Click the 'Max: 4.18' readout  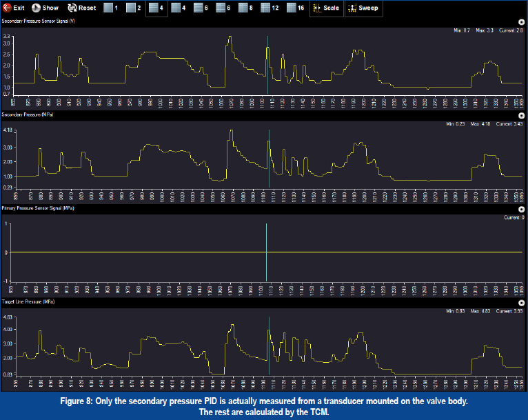(x=480, y=124)
